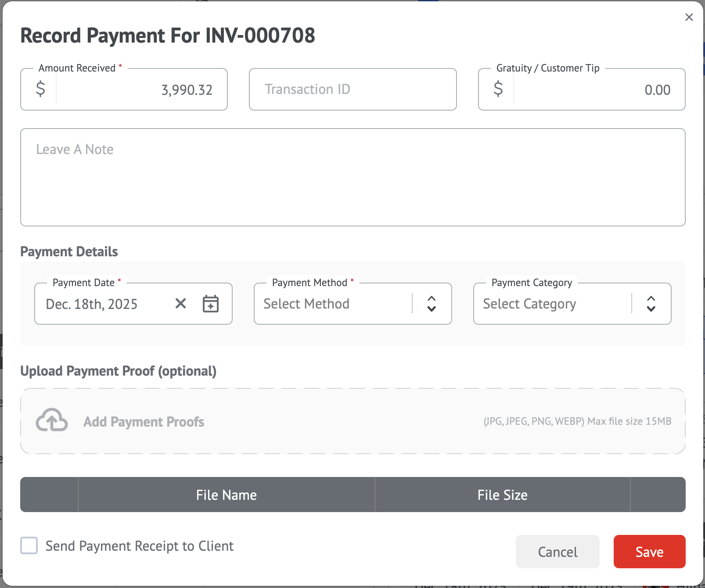Image resolution: width=705 pixels, height=588 pixels.
Task: Click the Amount Received dollar sign
Action: [40, 89]
